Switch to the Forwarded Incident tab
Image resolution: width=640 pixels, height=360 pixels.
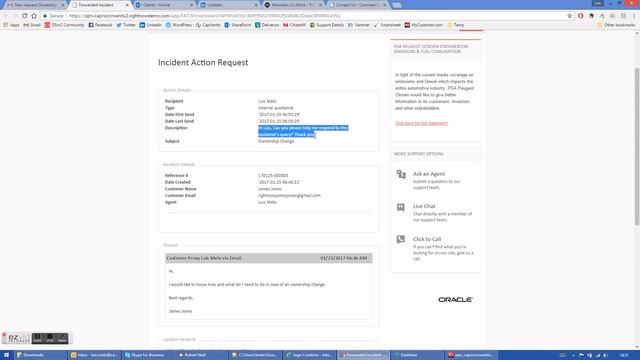100,5
